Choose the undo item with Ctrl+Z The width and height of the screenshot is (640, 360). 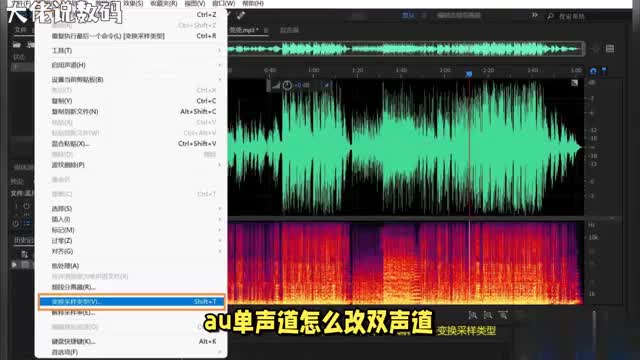tap(131, 15)
